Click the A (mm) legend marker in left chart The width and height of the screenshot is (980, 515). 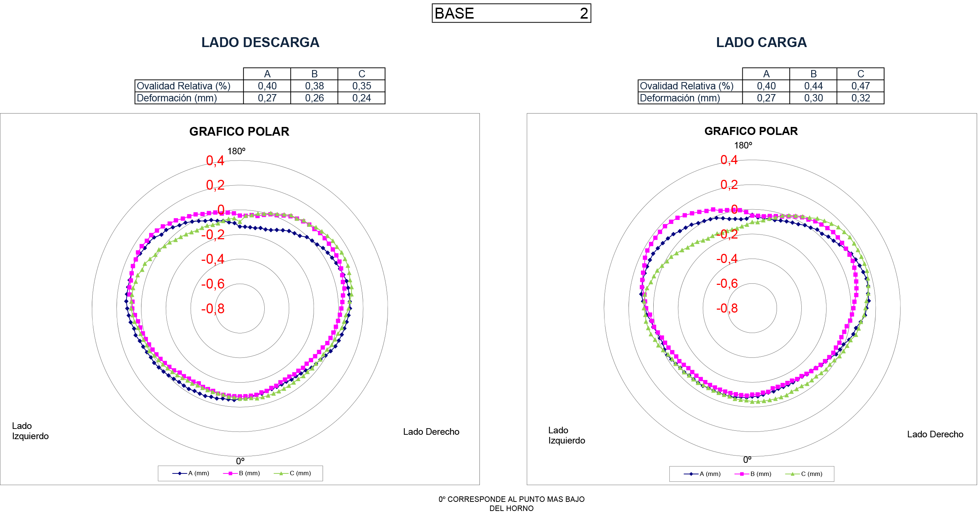coord(180,473)
